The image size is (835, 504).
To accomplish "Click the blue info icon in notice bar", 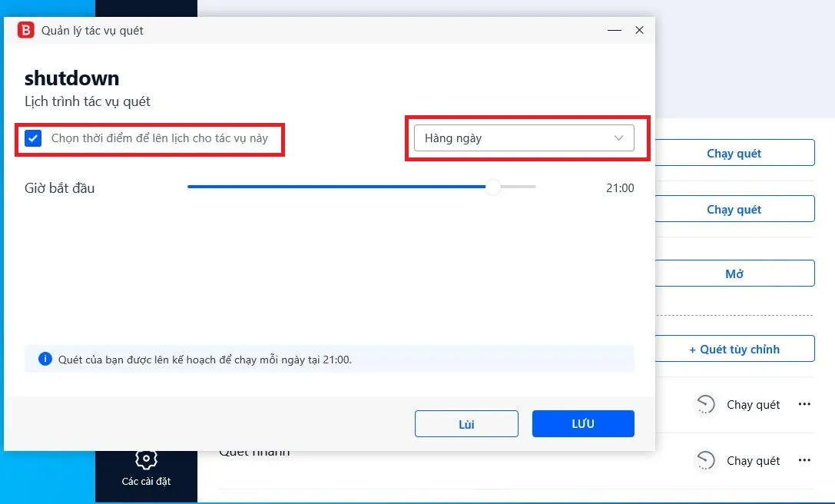I will pyautogui.click(x=45, y=359).
